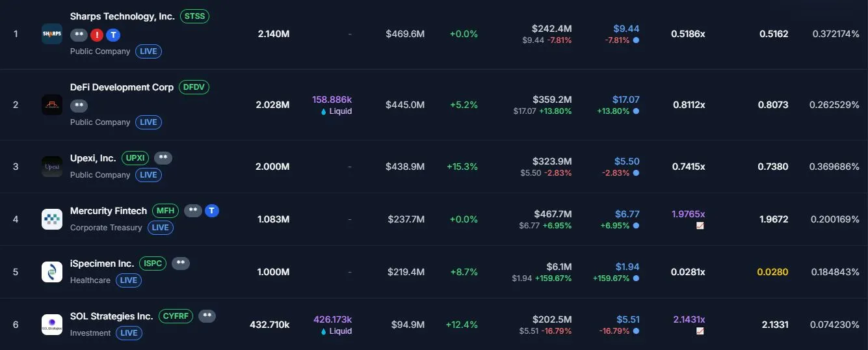Click the Corporate Treasury category label

coord(106,228)
